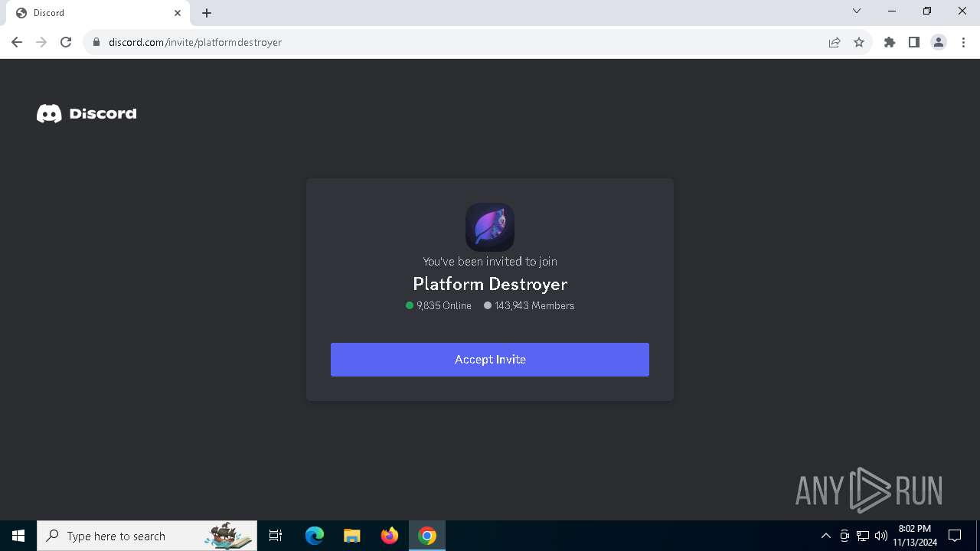Click the Windows taskbar search box
This screenshot has height=551, width=980.
[x=147, y=536]
